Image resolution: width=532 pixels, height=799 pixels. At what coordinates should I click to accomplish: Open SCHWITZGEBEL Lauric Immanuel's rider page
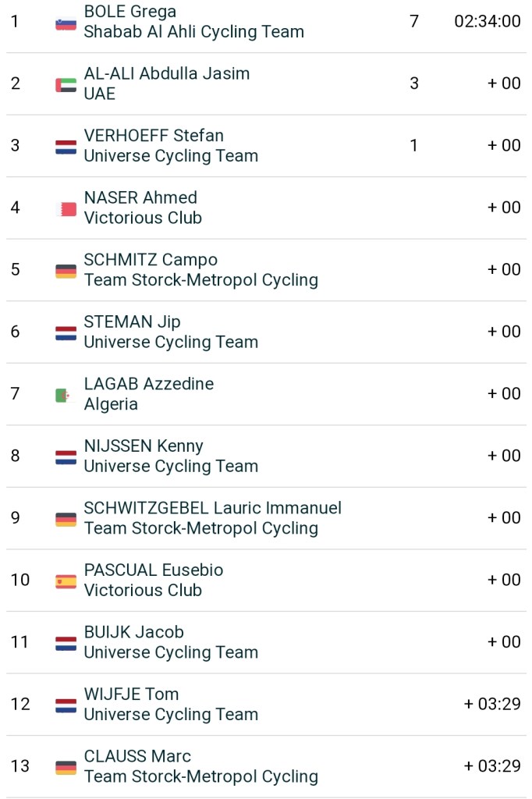click(x=212, y=508)
